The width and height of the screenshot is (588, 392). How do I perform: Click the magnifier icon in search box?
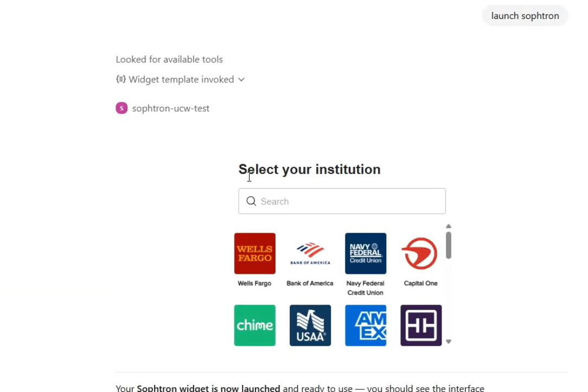click(251, 201)
